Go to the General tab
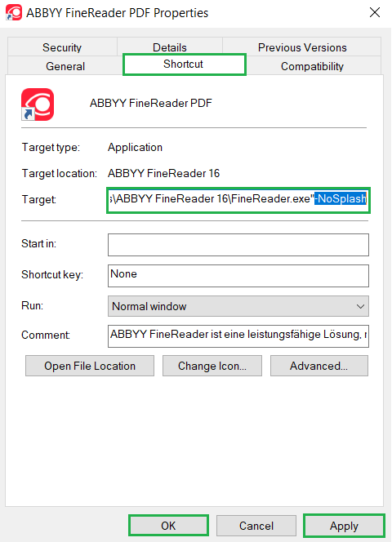This screenshot has height=542, width=392. (65, 65)
